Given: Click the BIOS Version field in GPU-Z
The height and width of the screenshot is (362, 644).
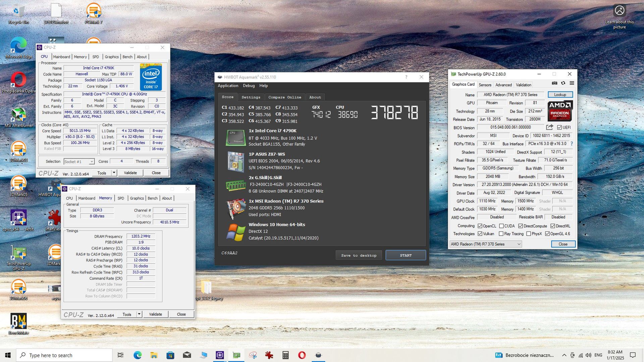Looking at the screenshot, I should (510, 127).
